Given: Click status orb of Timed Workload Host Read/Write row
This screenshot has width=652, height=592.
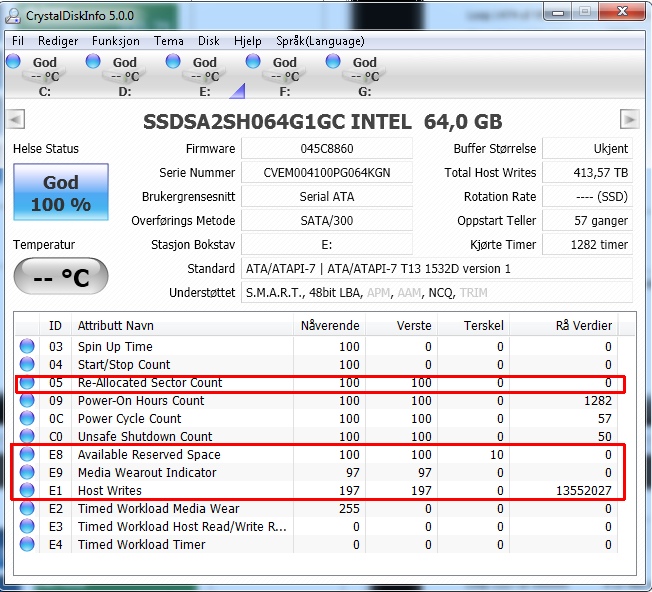Looking at the screenshot, I should point(27,526).
